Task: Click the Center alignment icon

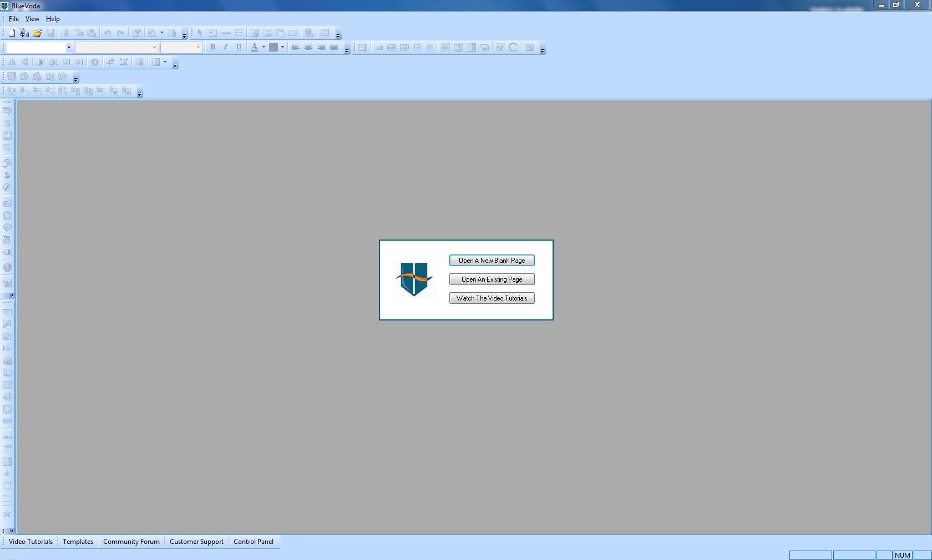Action: [x=308, y=47]
